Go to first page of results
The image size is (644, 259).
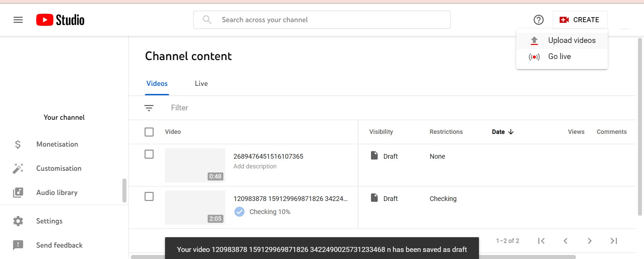tap(541, 241)
